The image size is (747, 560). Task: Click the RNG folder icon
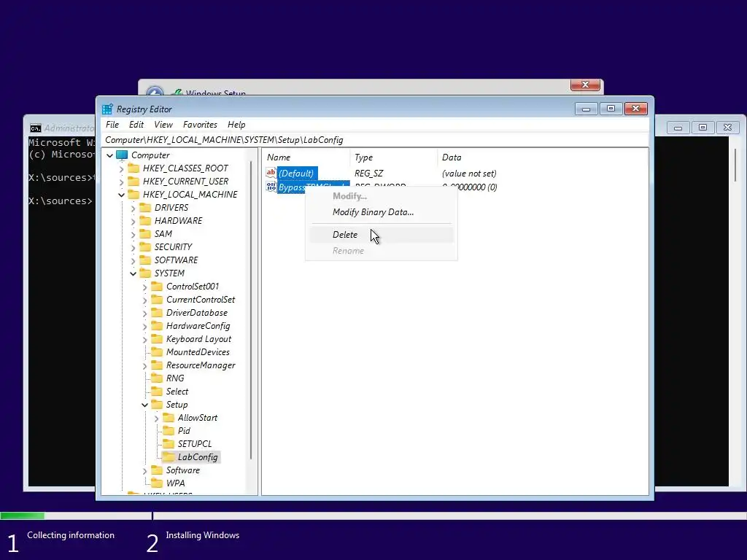(x=157, y=378)
